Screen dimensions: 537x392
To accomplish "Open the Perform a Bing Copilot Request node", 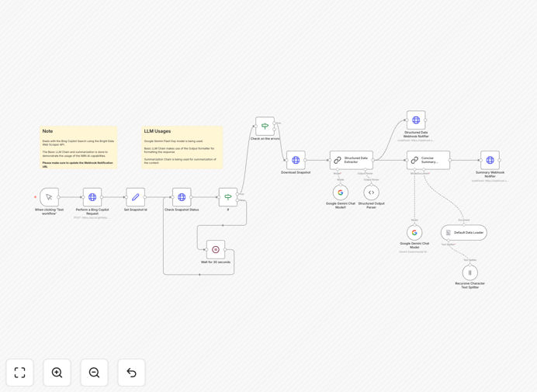I will point(92,197).
